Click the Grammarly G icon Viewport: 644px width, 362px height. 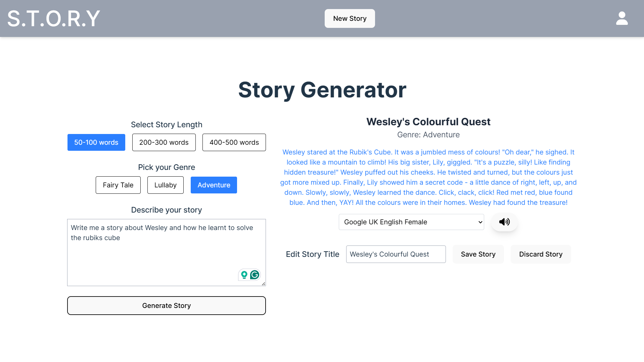pyautogui.click(x=255, y=275)
